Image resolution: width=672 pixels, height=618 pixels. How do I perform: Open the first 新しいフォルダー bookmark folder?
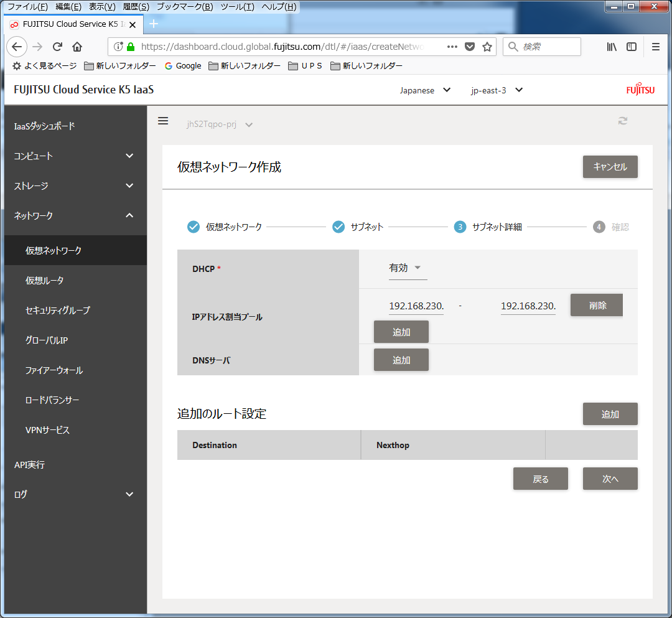pos(120,65)
